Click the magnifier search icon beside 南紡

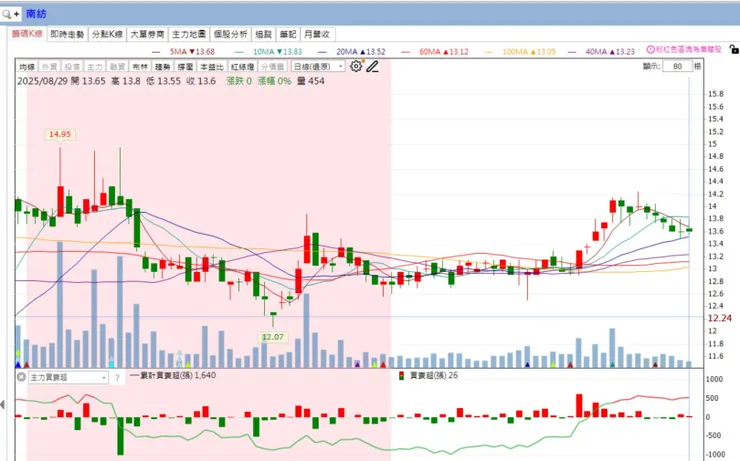(7, 14)
